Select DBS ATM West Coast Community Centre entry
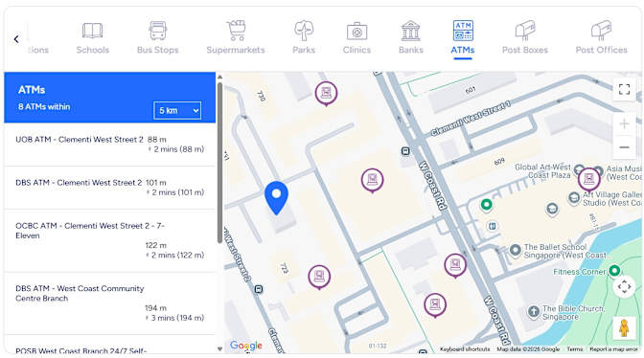This screenshot has height=358, width=644. [x=109, y=303]
